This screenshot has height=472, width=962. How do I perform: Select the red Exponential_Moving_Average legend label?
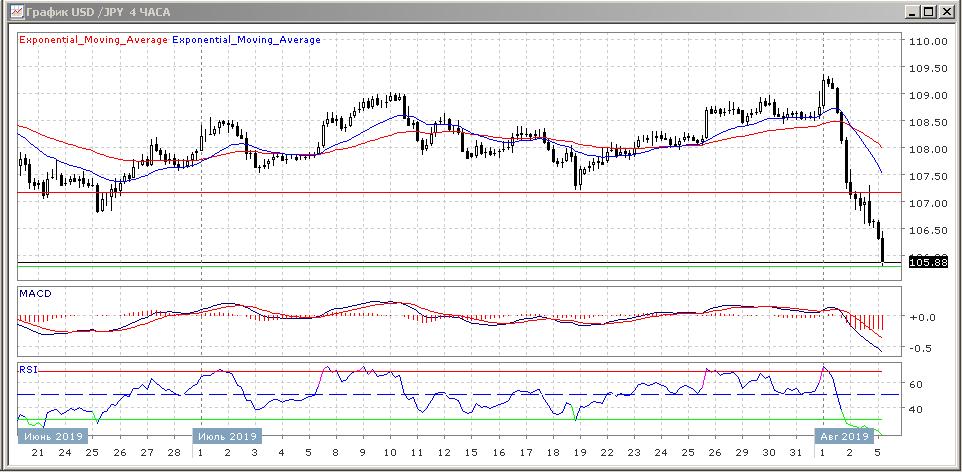coord(94,40)
